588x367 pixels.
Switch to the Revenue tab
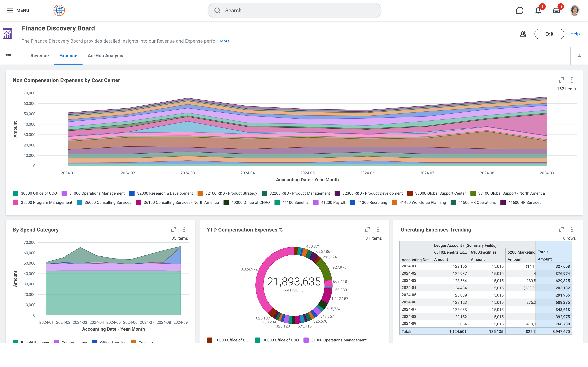coord(40,56)
